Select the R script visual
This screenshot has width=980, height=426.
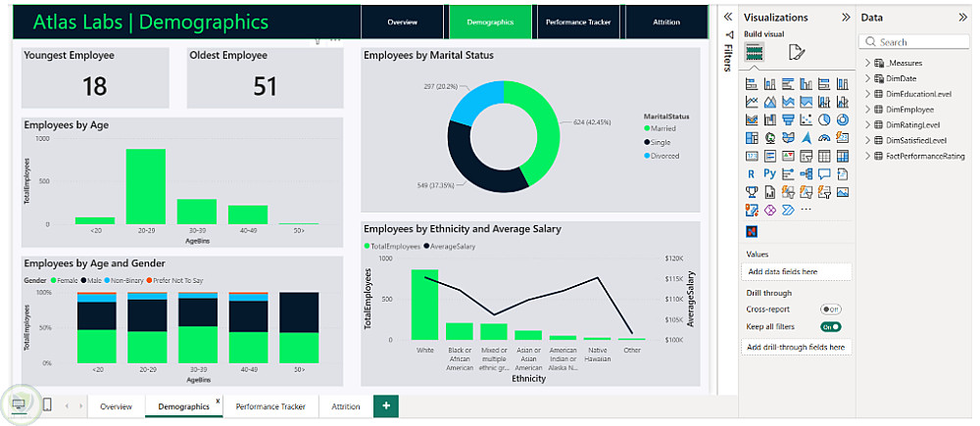(x=752, y=173)
